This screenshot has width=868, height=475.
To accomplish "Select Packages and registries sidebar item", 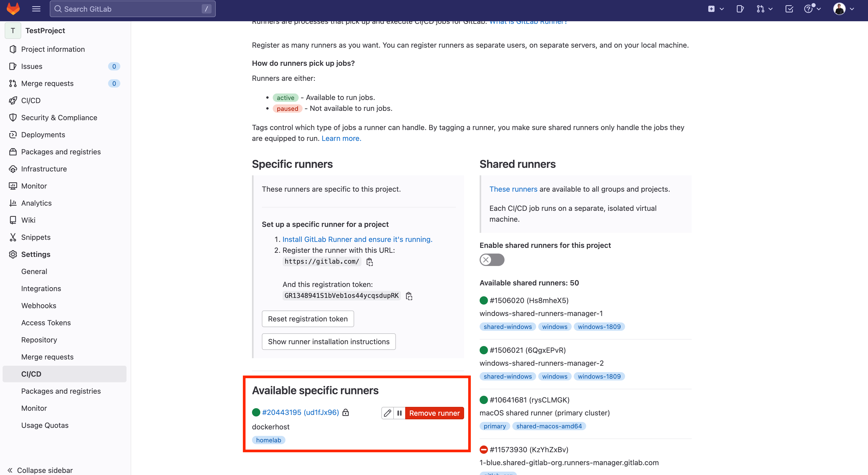I will point(61,152).
